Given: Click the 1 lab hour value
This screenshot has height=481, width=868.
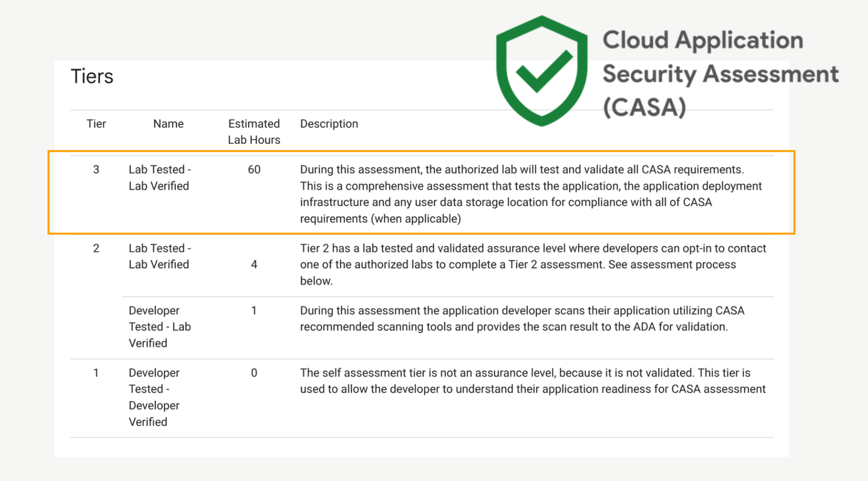Looking at the screenshot, I should pyautogui.click(x=254, y=310).
